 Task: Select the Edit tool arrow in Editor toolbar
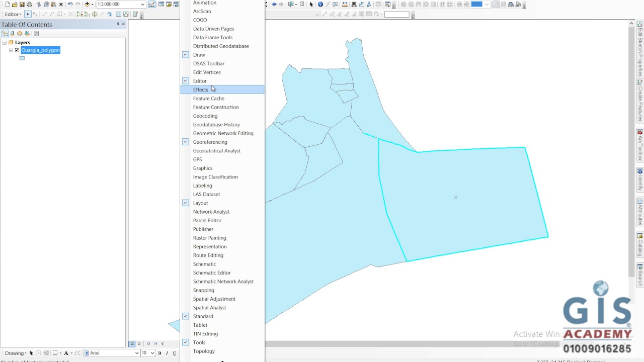(28, 14)
